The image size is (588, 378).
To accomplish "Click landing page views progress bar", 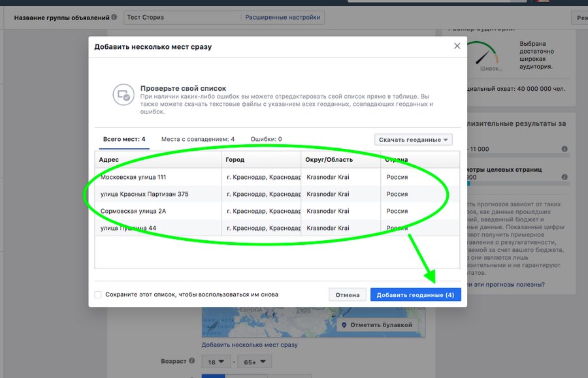I will coord(518,183).
